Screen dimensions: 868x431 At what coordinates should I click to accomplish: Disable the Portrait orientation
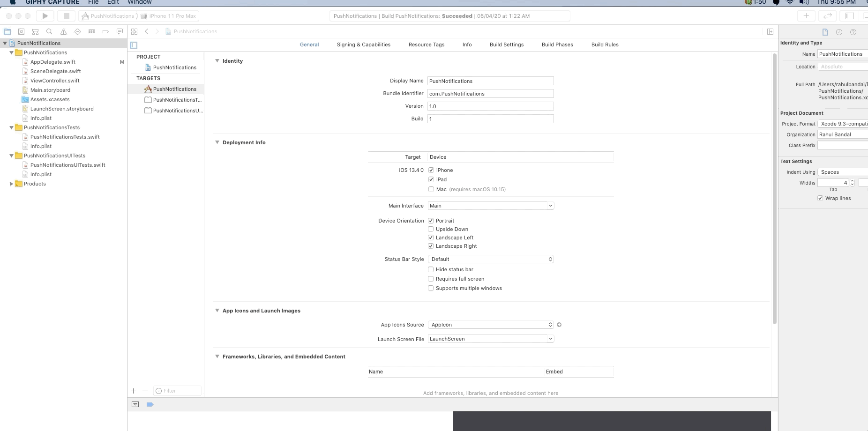coord(431,221)
